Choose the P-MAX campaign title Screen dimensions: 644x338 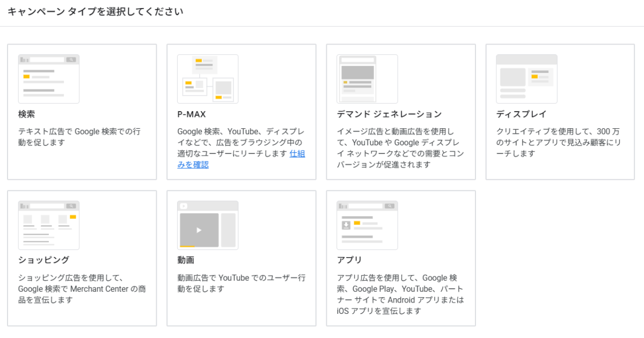click(x=192, y=114)
